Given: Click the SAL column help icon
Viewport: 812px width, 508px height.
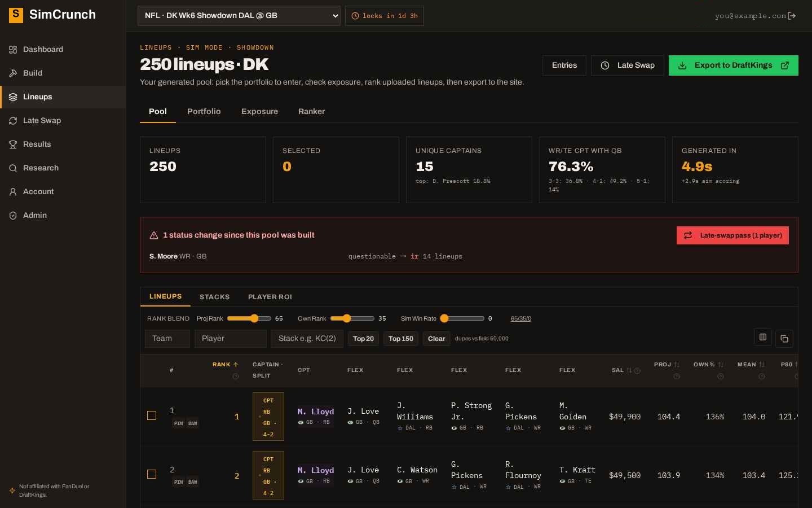Looking at the screenshot, I should click(637, 371).
